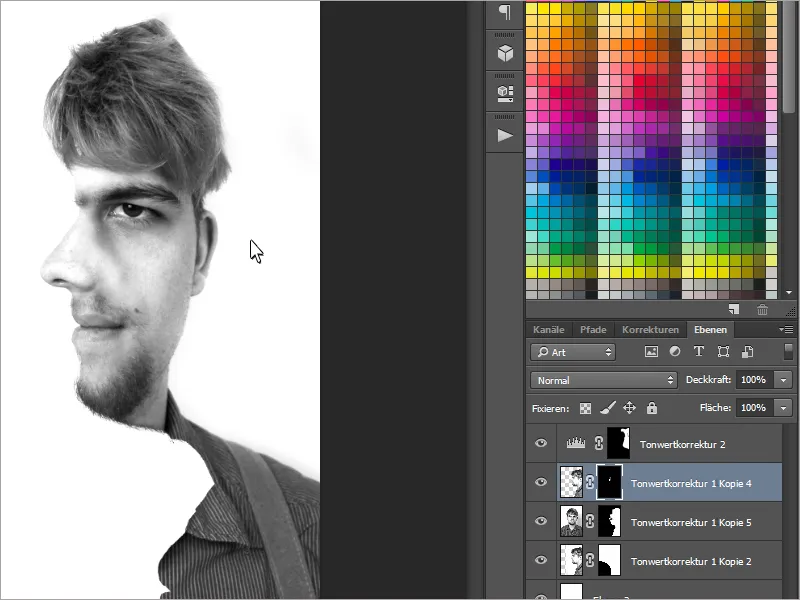Open the Fläche slider dropdown arrow
Image resolution: width=800 pixels, height=600 pixels.
[784, 408]
